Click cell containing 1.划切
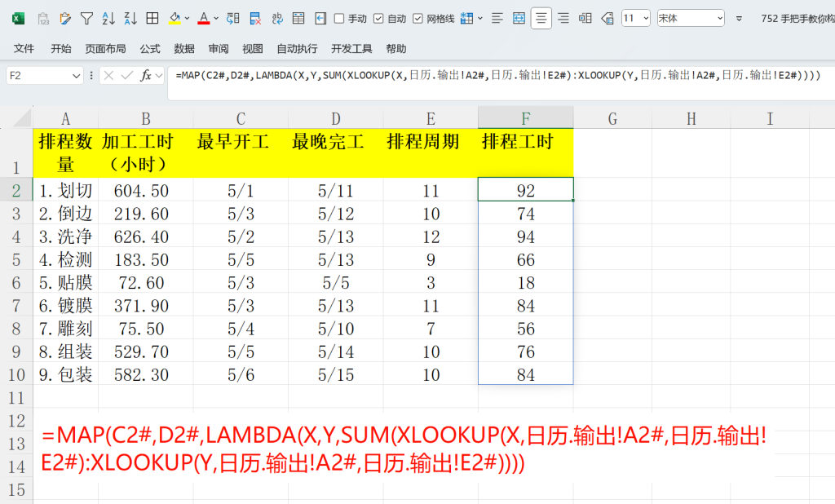Viewport: 835px width, 504px height. tap(65, 190)
